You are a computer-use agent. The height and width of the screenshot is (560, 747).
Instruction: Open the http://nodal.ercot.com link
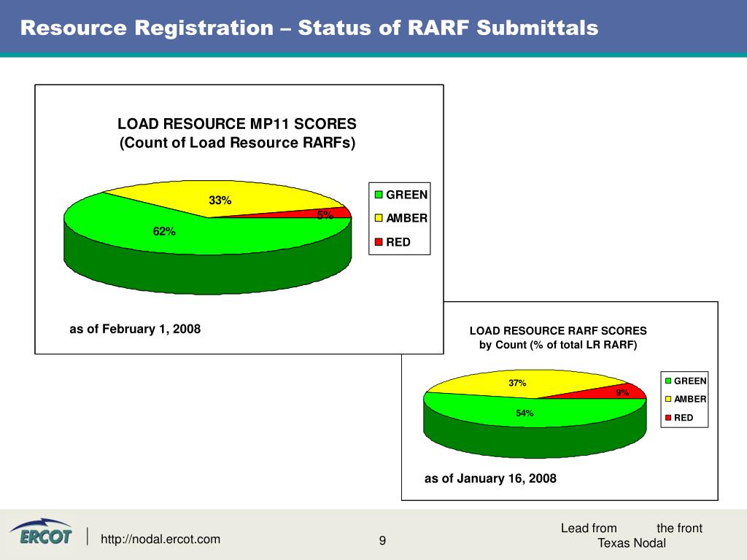pyautogui.click(x=160, y=539)
